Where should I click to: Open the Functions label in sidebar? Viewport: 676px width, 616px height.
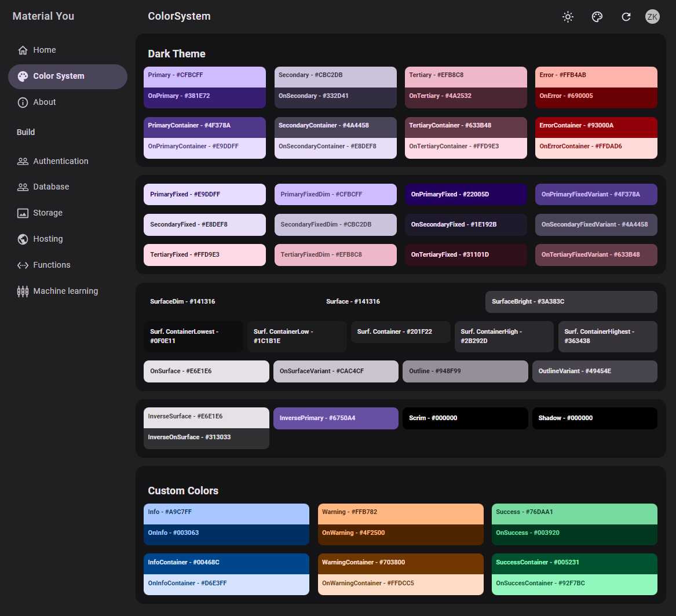[52, 265]
